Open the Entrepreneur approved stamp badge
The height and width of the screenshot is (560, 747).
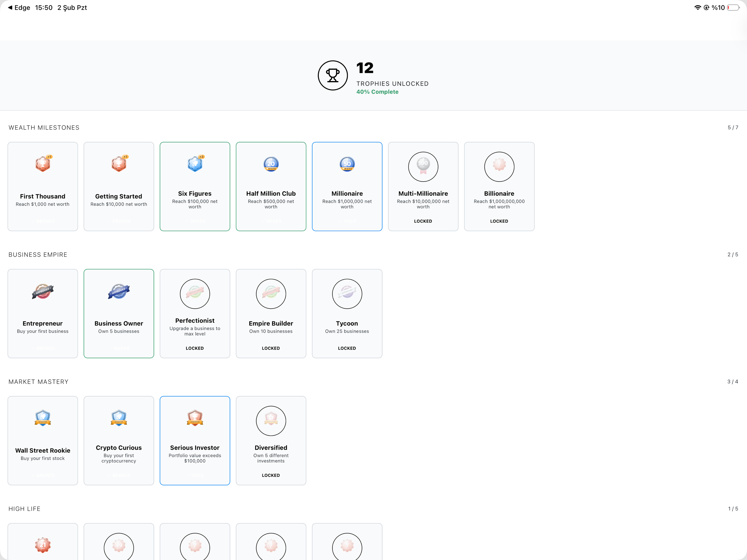(x=43, y=291)
